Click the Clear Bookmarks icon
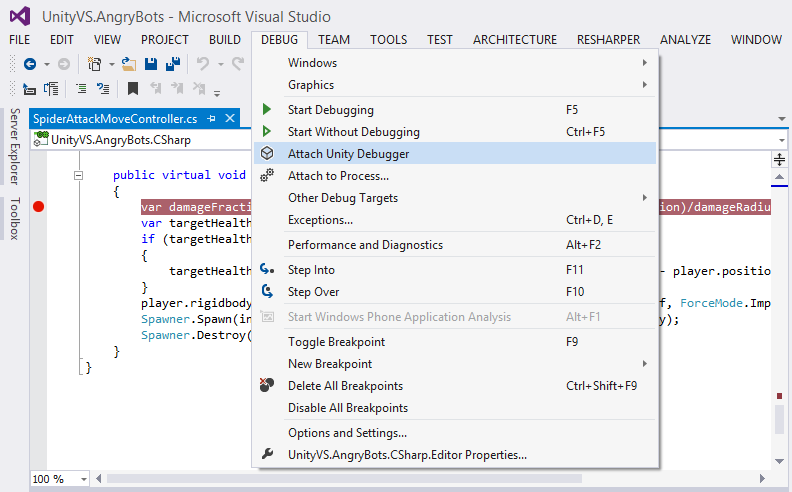 click(x=199, y=89)
